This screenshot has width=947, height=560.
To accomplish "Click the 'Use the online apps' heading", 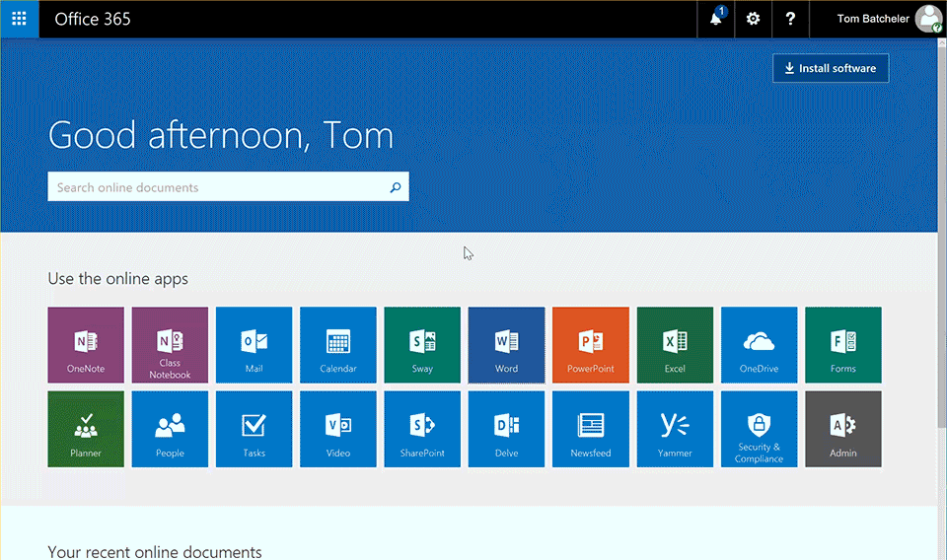I will (117, 278).
